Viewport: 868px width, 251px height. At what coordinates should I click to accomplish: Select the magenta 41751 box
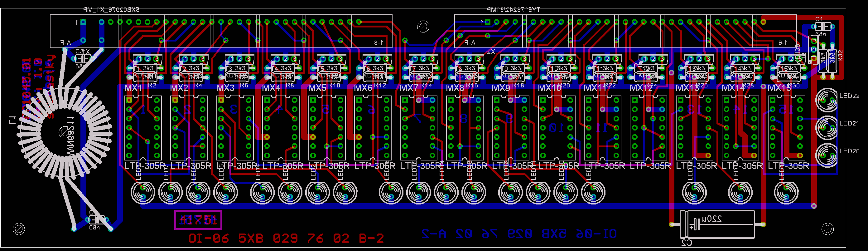point(198,220)
